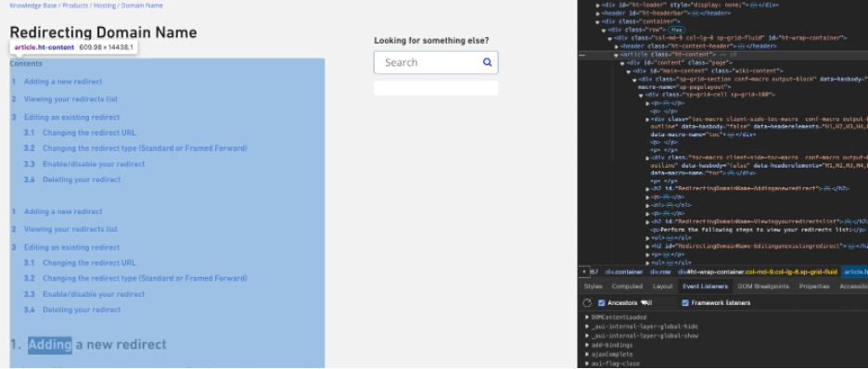Click the ellipsis in the ht-loader div row
Viewport: 868px width, 369px height.
[x=753, y=5]
